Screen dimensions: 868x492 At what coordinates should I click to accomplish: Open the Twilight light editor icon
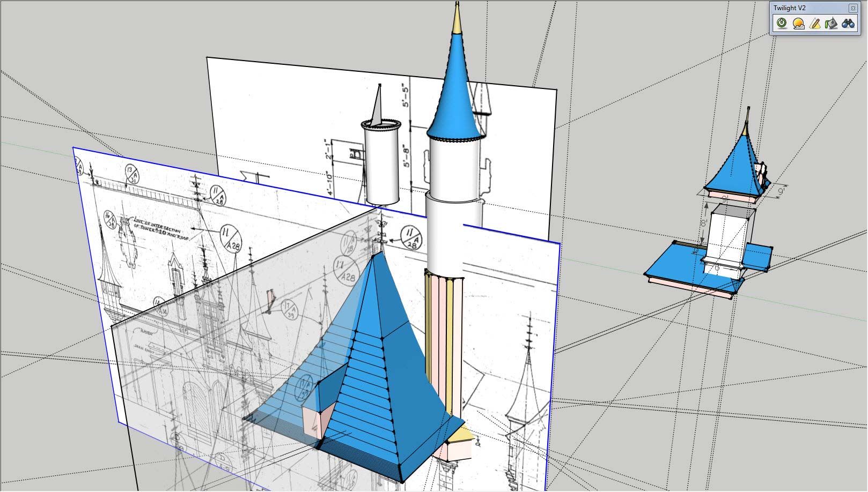pos(832,24)
